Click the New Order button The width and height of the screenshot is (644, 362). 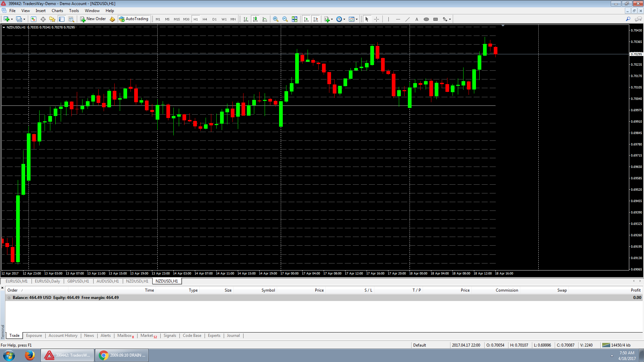pos(93,19)
